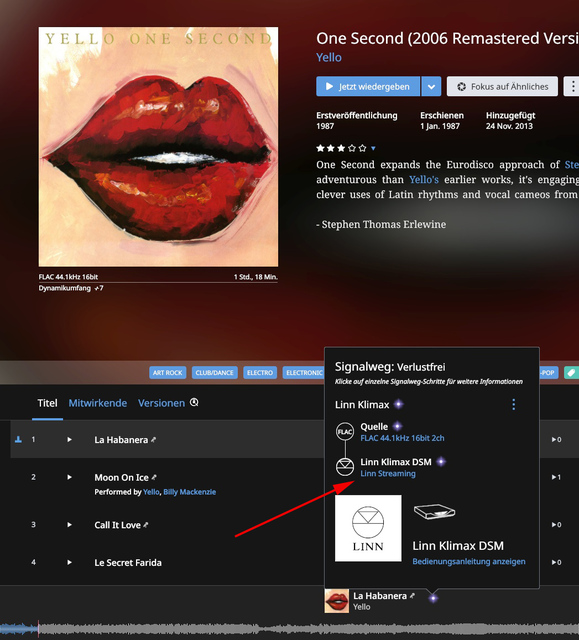Click the play count icon on track 1 row

coord(557,440)
